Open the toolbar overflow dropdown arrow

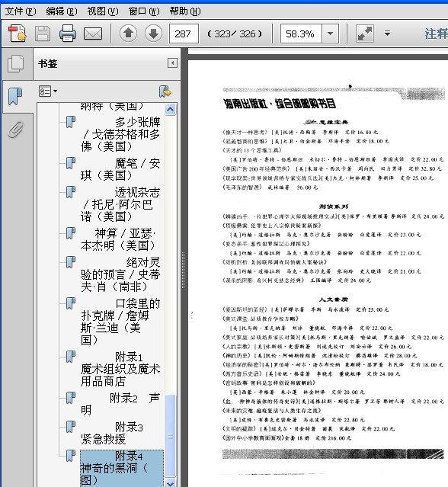pos(387,34)
